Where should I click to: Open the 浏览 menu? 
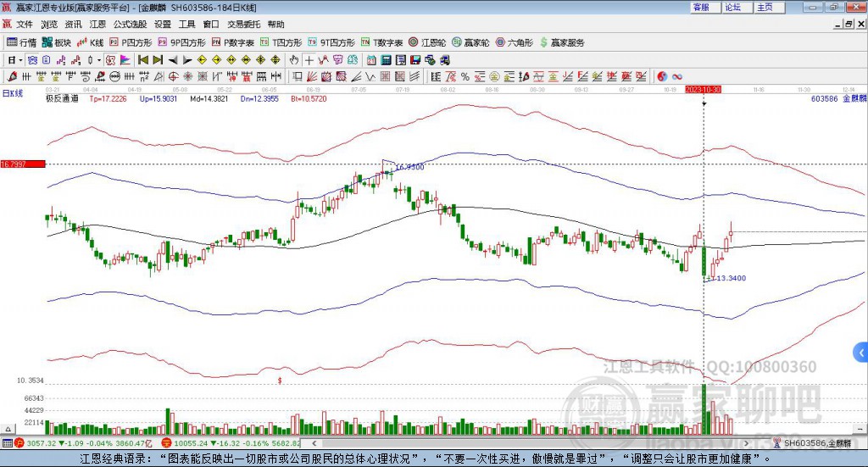49,25
